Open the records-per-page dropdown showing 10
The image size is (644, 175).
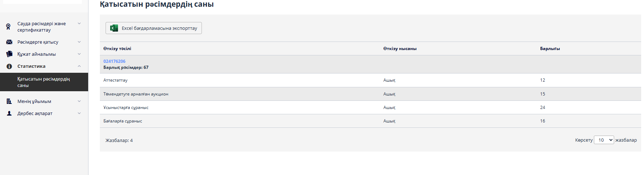coord(603,140)
